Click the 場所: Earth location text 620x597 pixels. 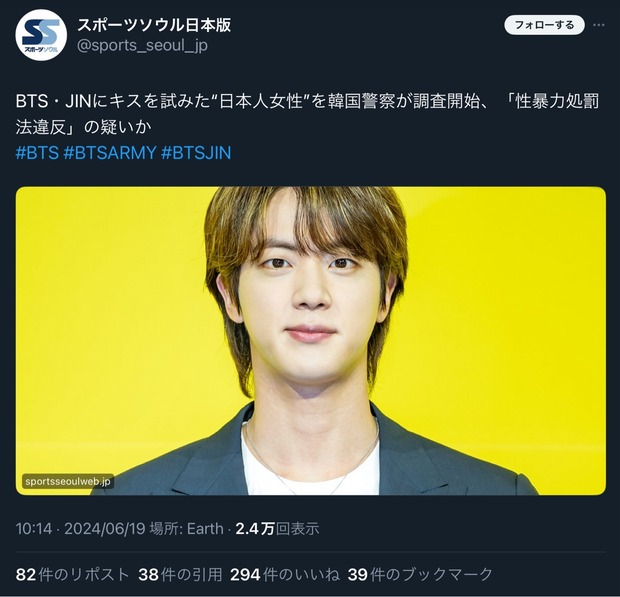[x=186, y=529]
